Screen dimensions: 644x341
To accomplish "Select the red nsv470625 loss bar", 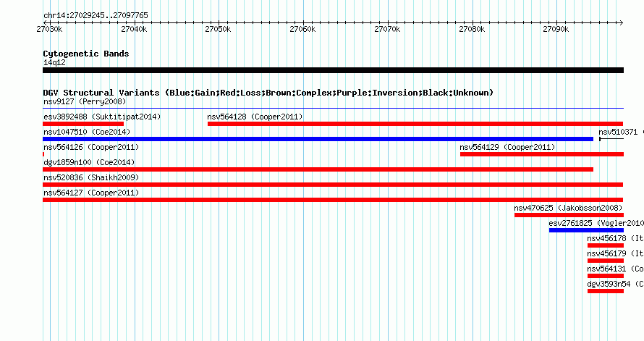I will tap(569, 215).
